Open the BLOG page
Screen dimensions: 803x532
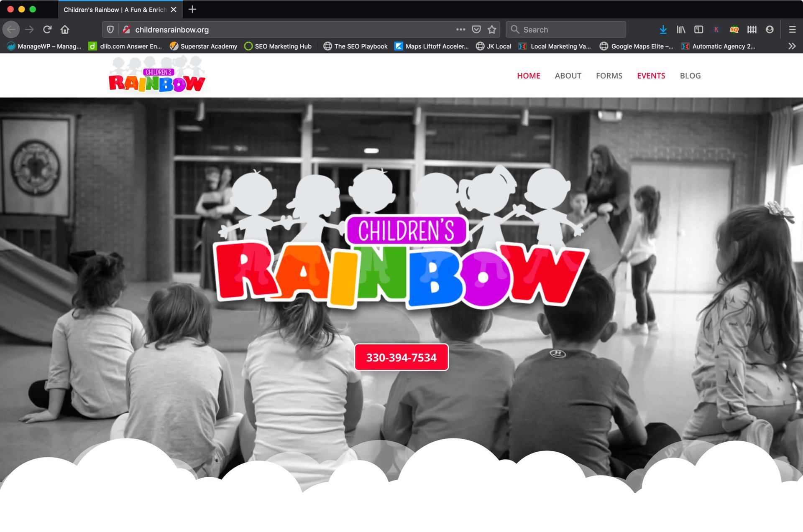[x=690, y=76]
